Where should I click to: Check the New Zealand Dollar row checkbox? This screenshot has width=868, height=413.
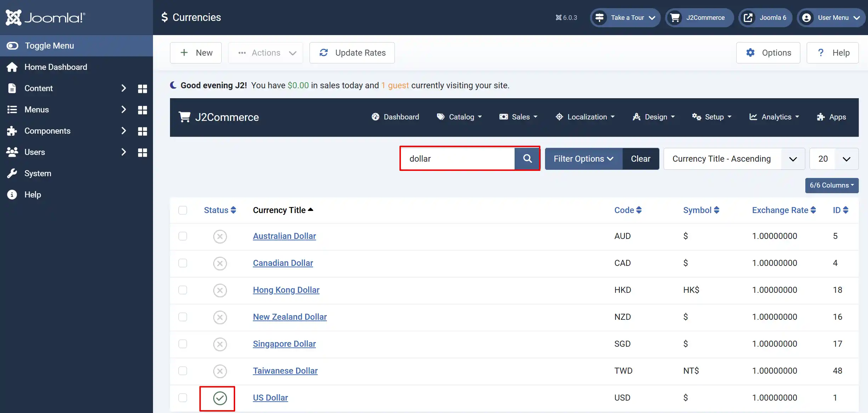(183, 317)
